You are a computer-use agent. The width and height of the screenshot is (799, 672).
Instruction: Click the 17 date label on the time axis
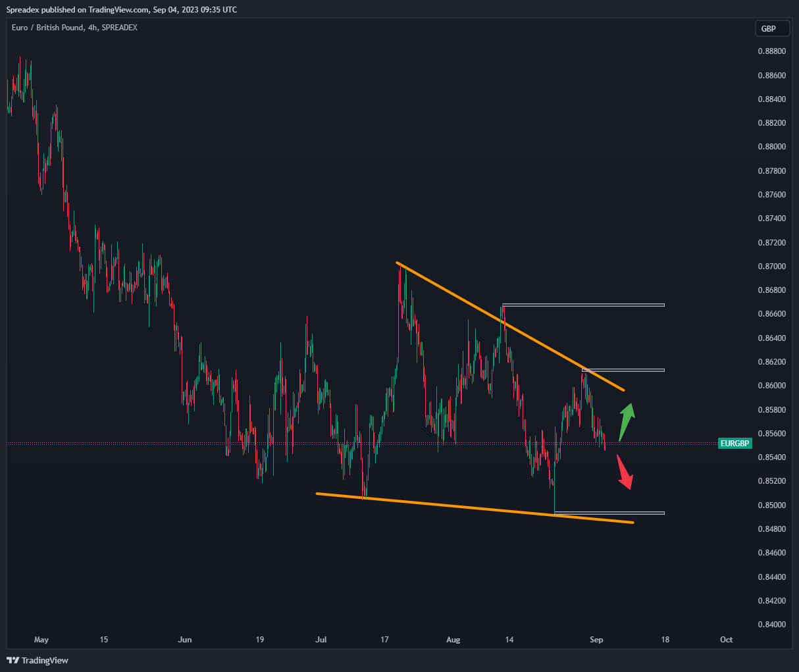tap(385, 640)
